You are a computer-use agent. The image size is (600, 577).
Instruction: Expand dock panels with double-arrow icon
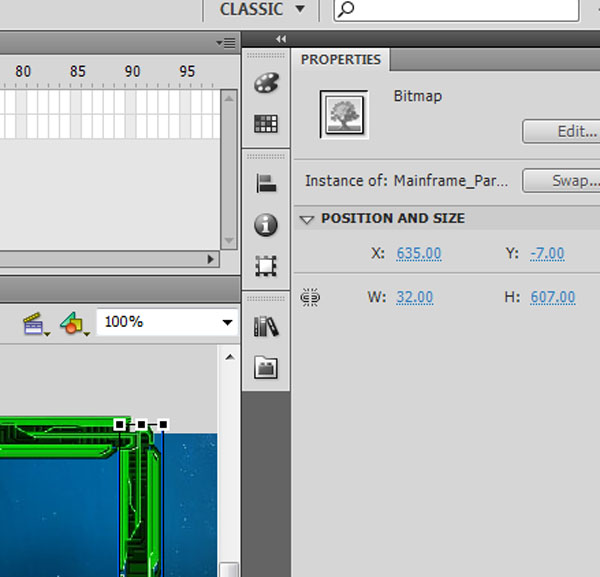(281, 39)
